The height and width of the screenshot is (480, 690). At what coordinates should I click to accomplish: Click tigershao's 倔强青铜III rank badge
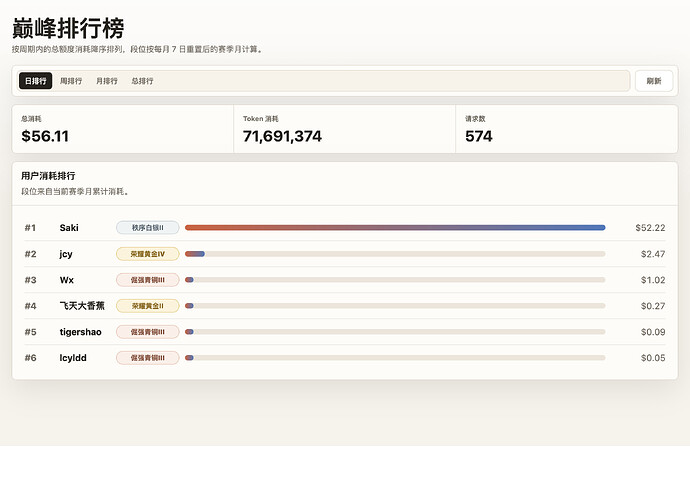tap(147, 332)
